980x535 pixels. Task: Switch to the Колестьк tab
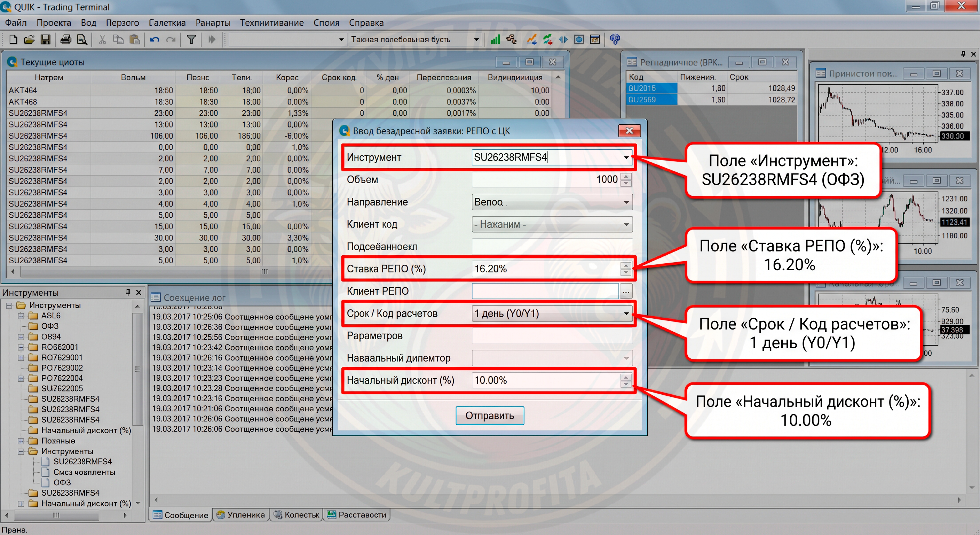coord(297,515)
